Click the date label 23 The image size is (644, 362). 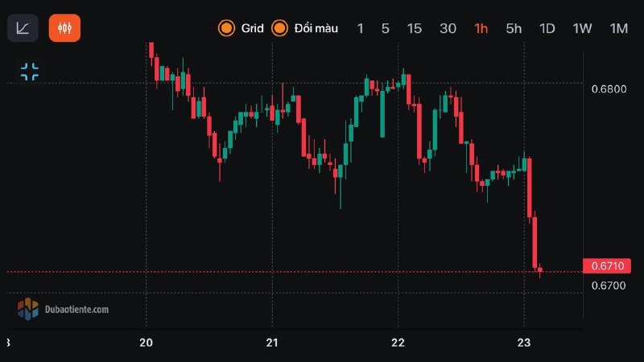[x=524, y=343]
